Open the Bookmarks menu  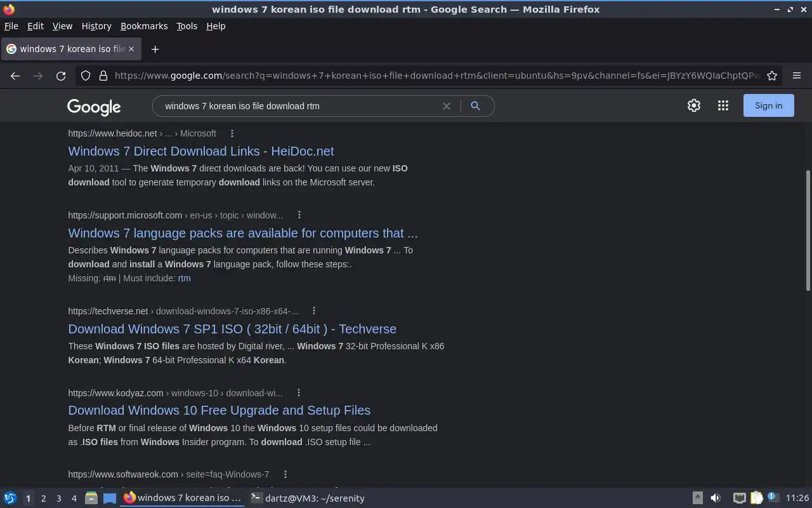144,26
